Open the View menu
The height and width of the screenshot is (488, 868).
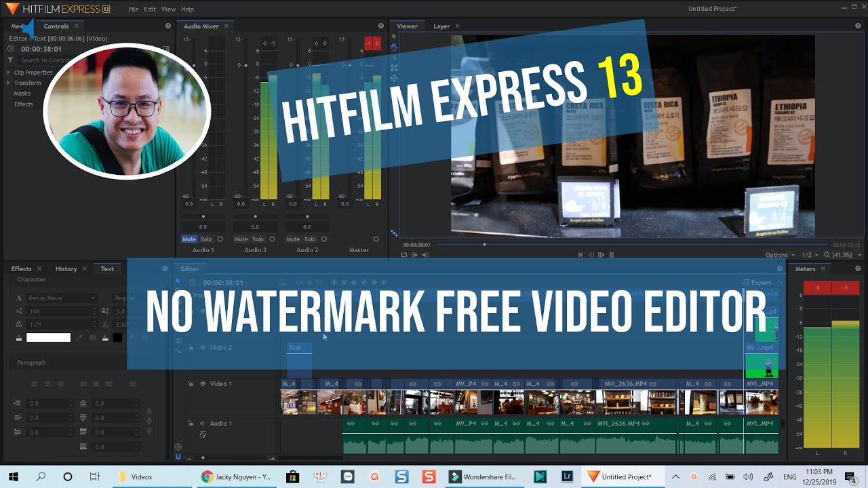coord(168,9)
